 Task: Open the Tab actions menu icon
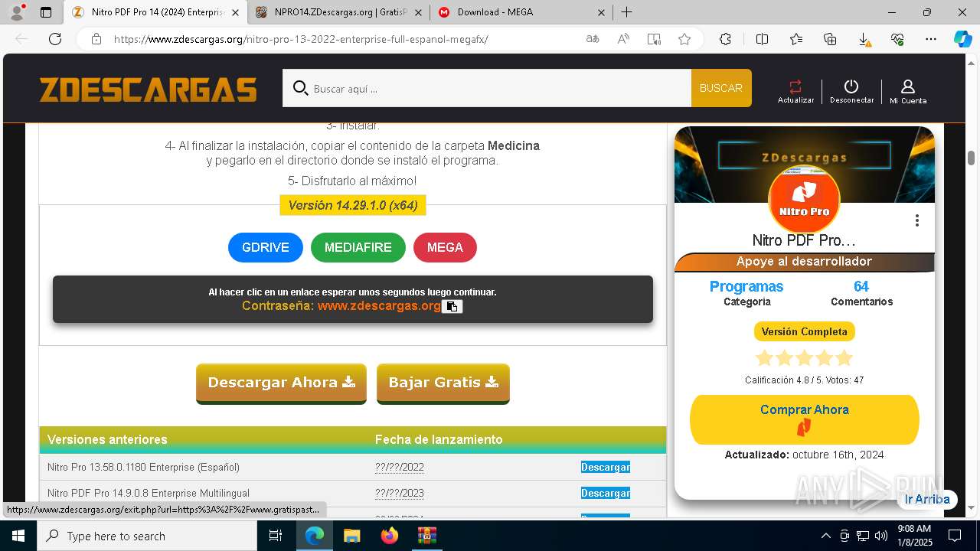pyautogui.click(x=46, y=12)
